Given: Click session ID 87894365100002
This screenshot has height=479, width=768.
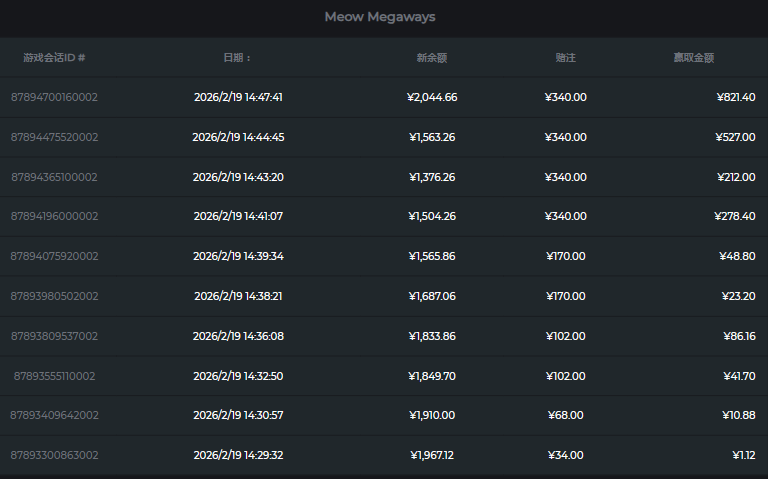Looking at the screenshot, I should 54,177.
